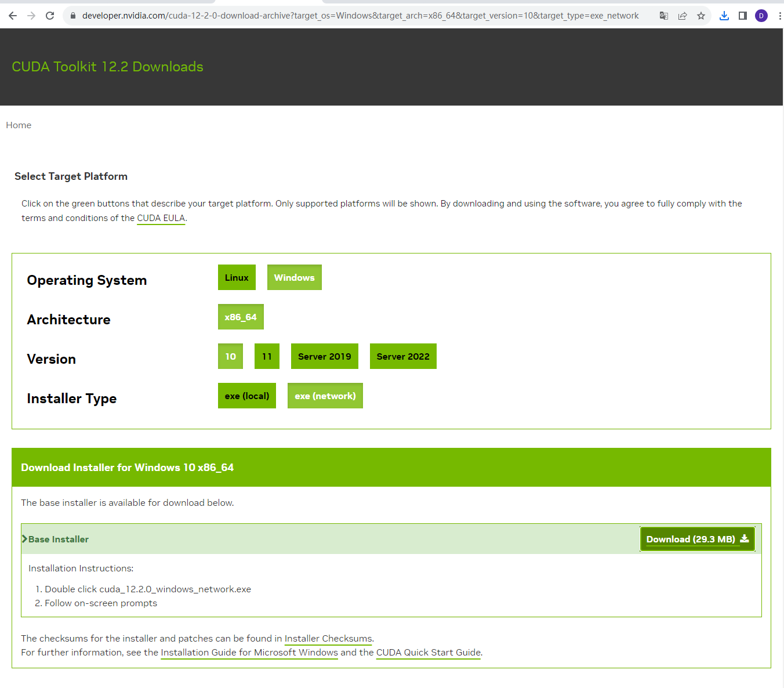Open the CUDA Quick Start Guide link
Screen dimensions: 784x688
pyautogui.click(x=429, y=653)
